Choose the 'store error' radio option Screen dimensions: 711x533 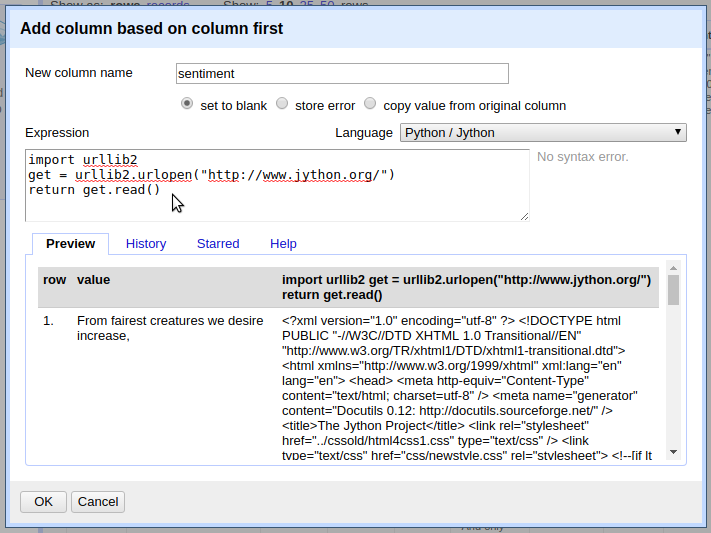[282, 104]
